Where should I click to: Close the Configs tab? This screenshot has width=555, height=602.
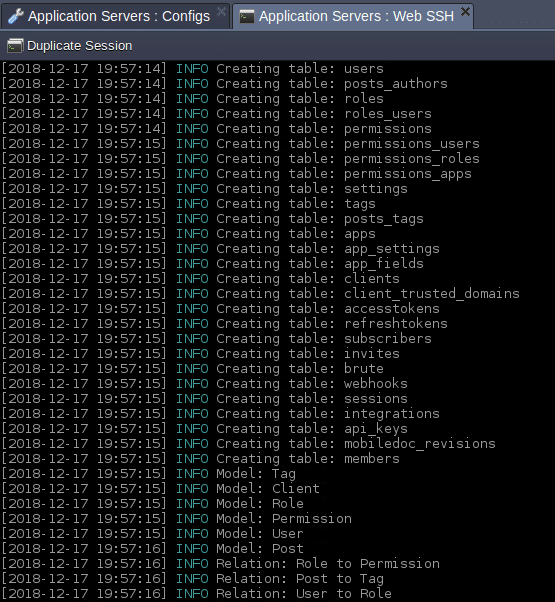click(221, 12)
